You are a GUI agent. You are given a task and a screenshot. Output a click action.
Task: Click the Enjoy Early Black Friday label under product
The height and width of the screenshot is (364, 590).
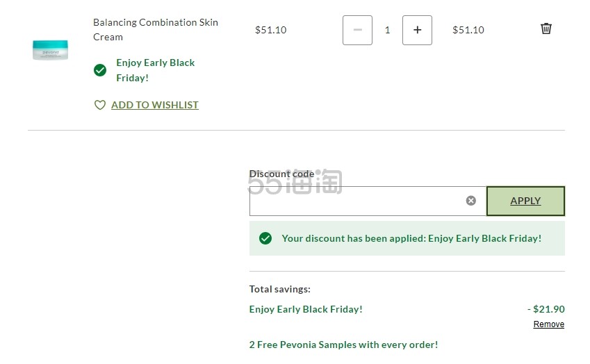156,70
